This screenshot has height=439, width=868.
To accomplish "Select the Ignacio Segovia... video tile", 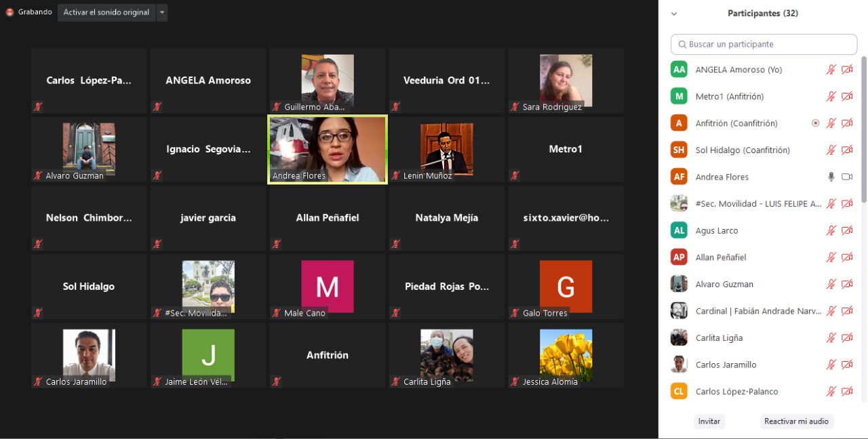I will click(208, 149).
